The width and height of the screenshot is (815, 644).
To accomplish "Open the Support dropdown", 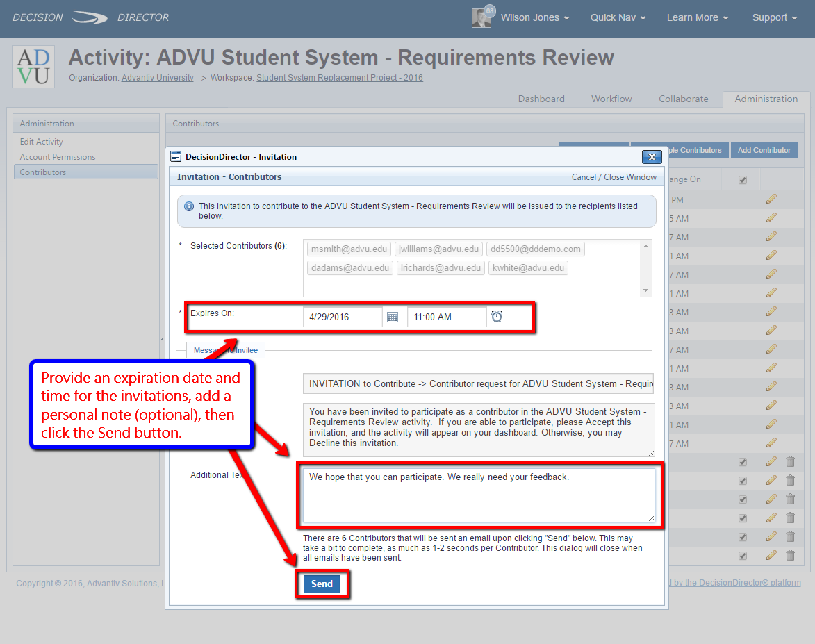I will click(775, 17).
